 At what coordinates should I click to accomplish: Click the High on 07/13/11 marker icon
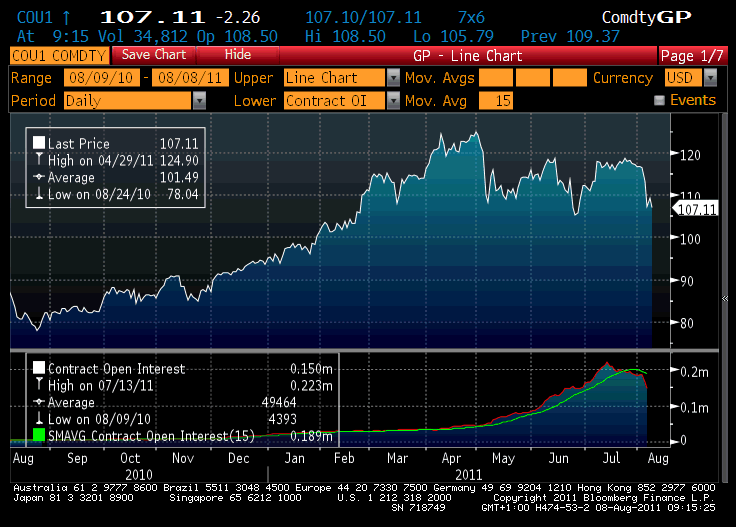point(39,384)
